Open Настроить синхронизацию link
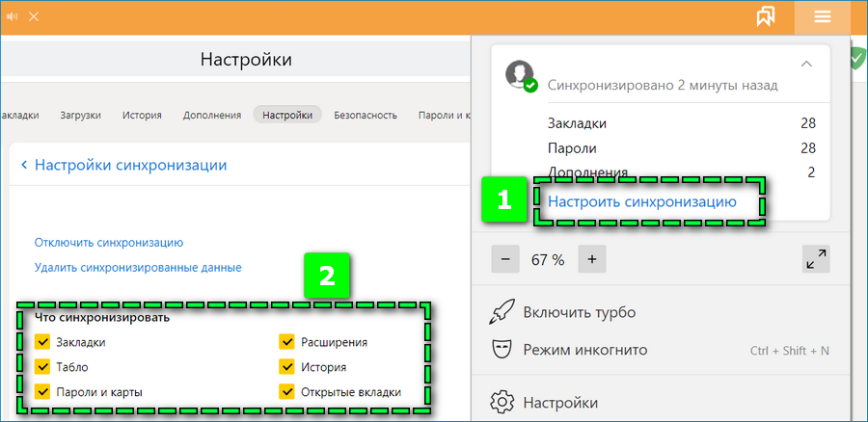 [x=642, y=202]
